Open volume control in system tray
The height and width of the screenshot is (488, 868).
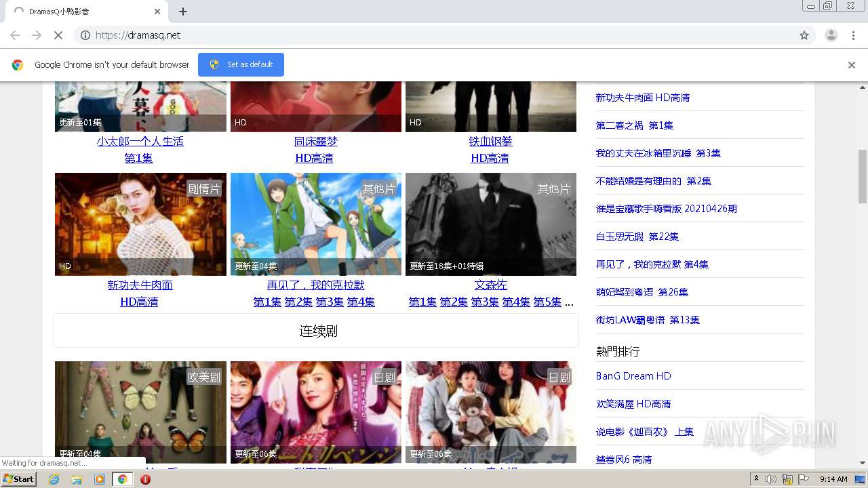(x=771, y=479)
